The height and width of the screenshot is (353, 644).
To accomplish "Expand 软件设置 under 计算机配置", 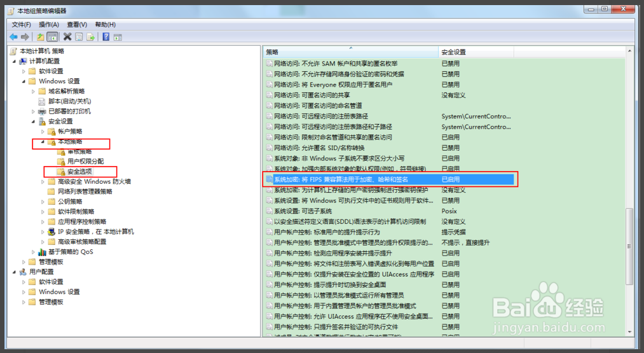I will pyautogui.click(x=24, y=71).
